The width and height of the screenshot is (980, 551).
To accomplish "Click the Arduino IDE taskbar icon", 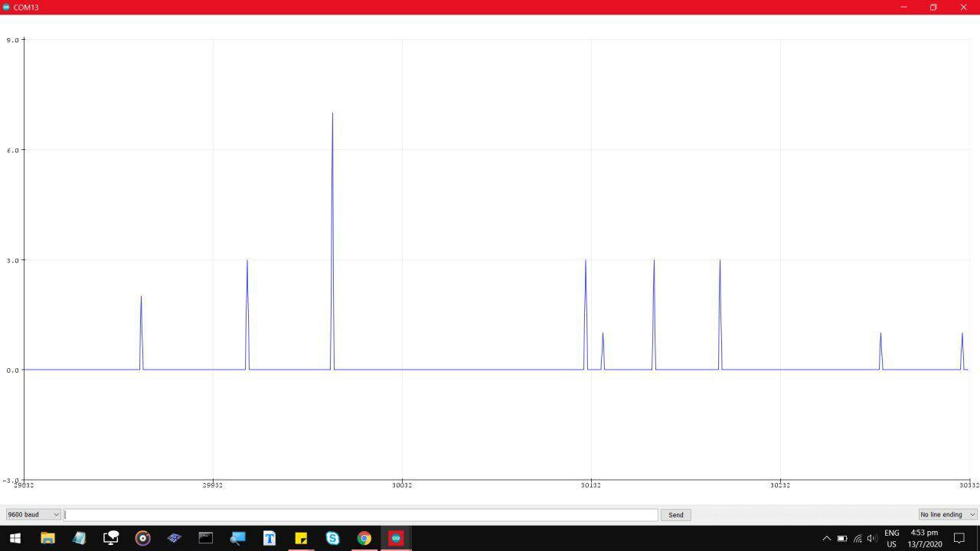I will [x=396, y=538].
